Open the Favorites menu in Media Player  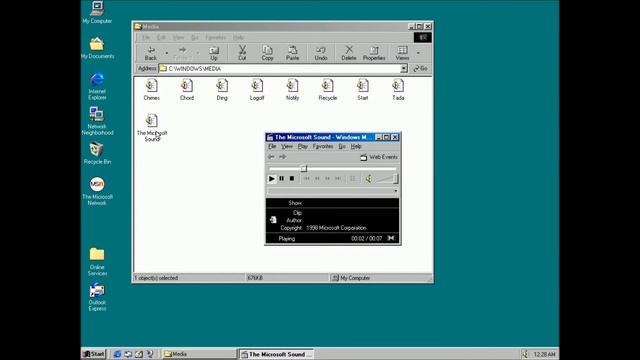click(323, 147)
